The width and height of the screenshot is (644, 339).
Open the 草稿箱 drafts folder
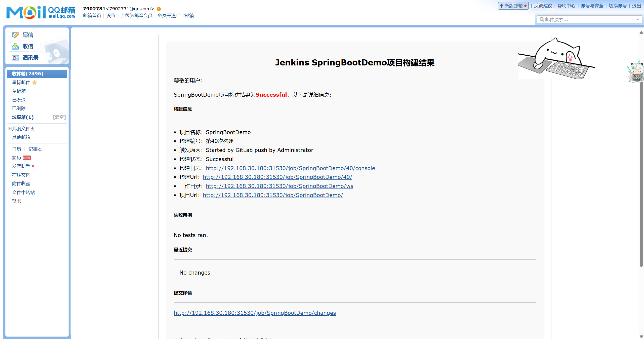pyautogui.click(x=19, y=91)
